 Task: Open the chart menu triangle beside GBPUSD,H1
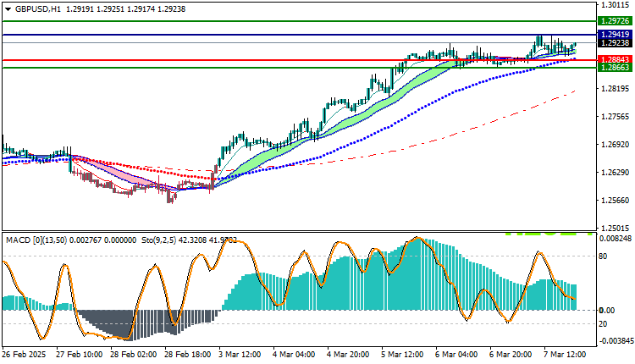(x=8, y=9)
